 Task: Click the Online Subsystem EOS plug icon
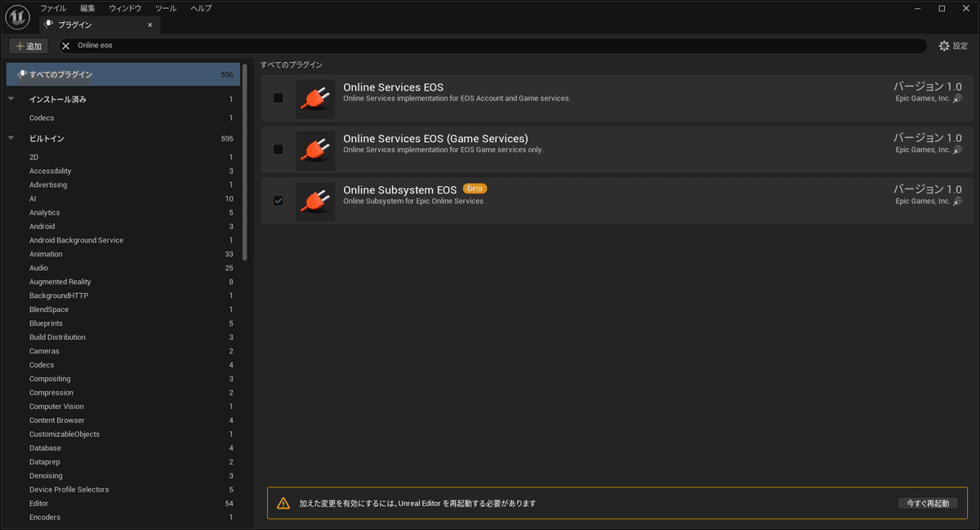click(x=315, y=201)
